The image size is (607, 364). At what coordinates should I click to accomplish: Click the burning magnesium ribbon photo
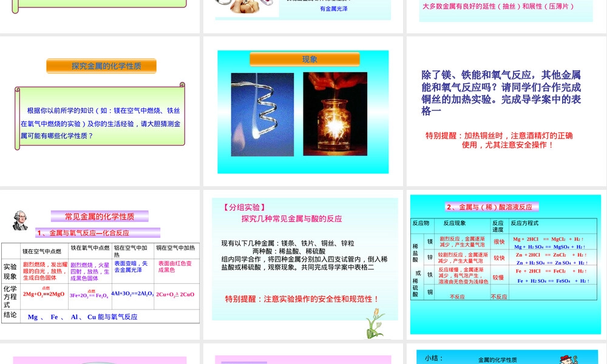pos(262,115)
